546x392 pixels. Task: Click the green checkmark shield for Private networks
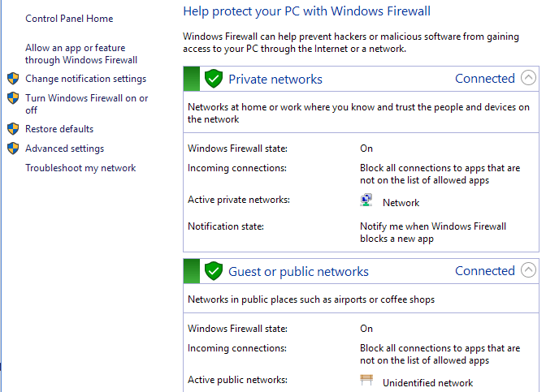[x=214, y=79]
